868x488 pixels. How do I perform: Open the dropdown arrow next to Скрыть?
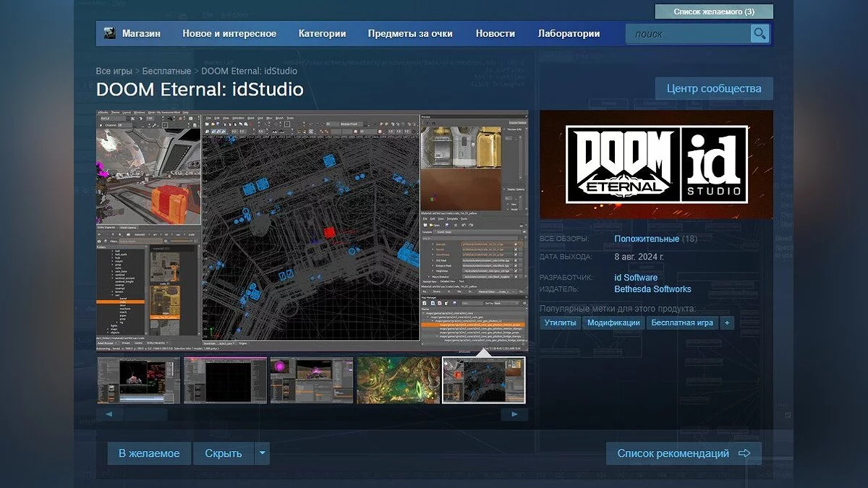tap(263, 453)
